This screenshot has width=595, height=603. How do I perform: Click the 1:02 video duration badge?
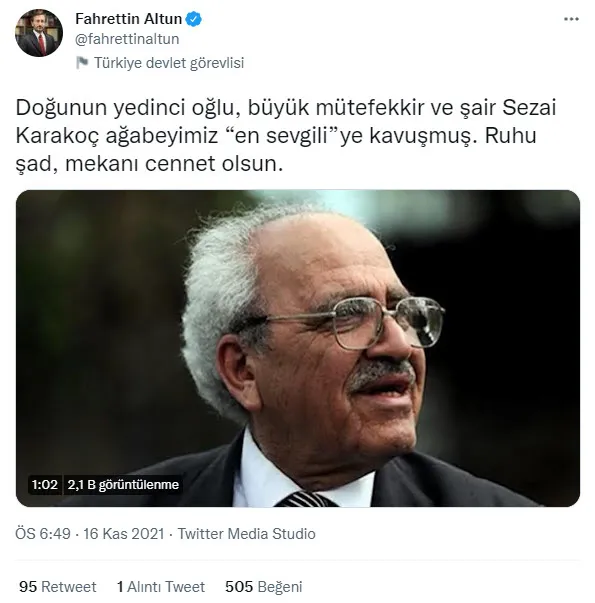45,485
